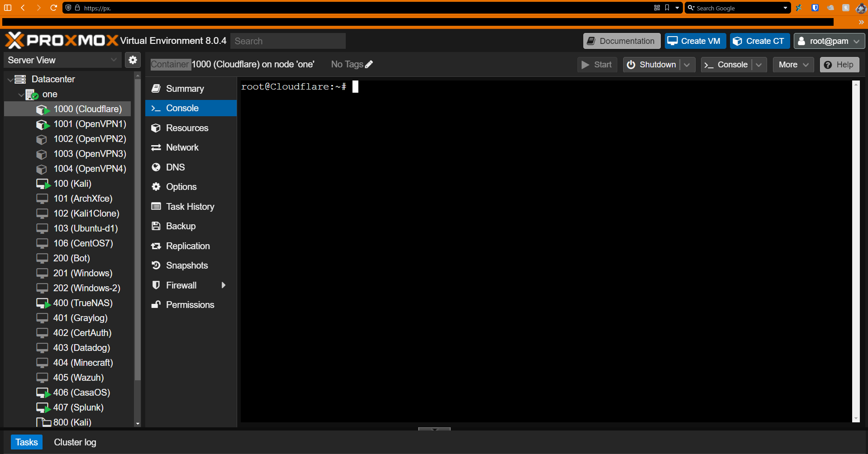Viewport: 868px width, 454px height.
Task: Focus the Proxmox Search field
Action: [288, 41]
